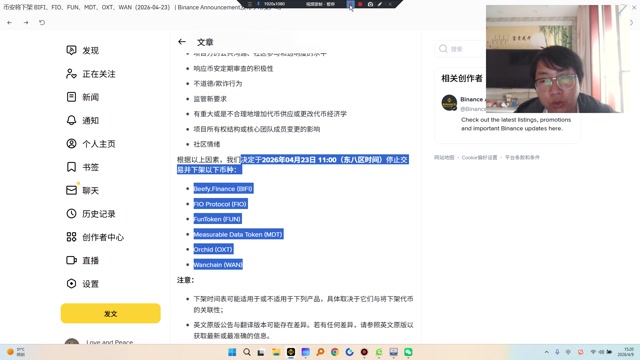Open the Windows Start menu
Viewport: 640px width, 360px height.
[232, 352]
